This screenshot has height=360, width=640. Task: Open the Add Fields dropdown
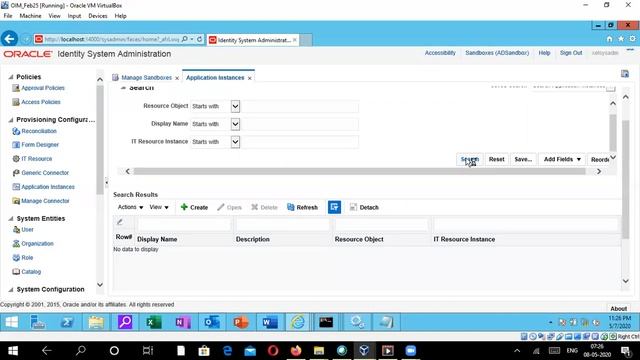click(x=562, y=160)
